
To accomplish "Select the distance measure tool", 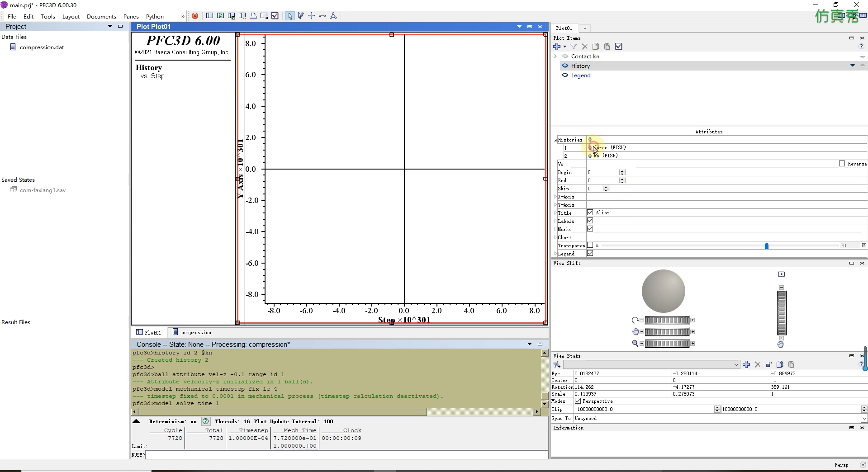I will (323, 16).
